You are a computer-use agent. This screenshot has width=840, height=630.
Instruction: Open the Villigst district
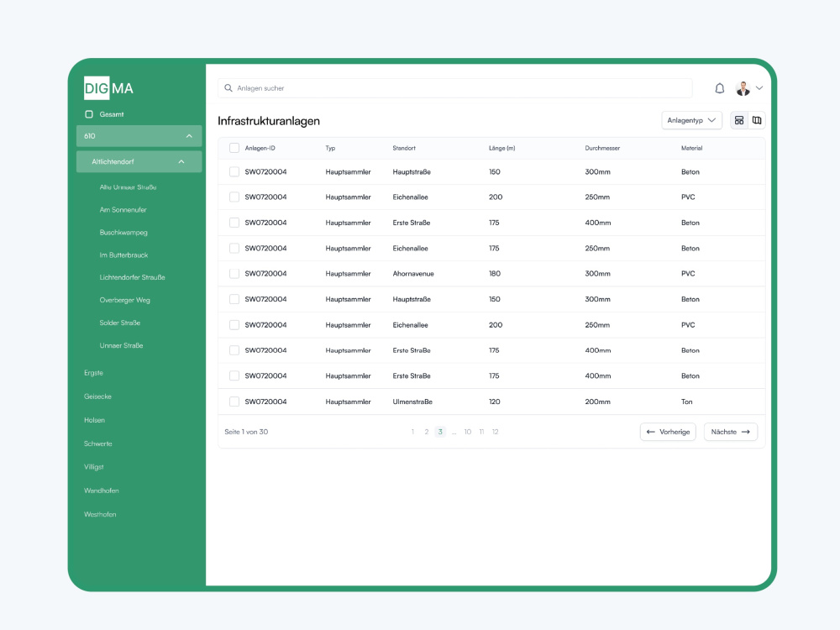pyautogui.click(x=94, y=467)
